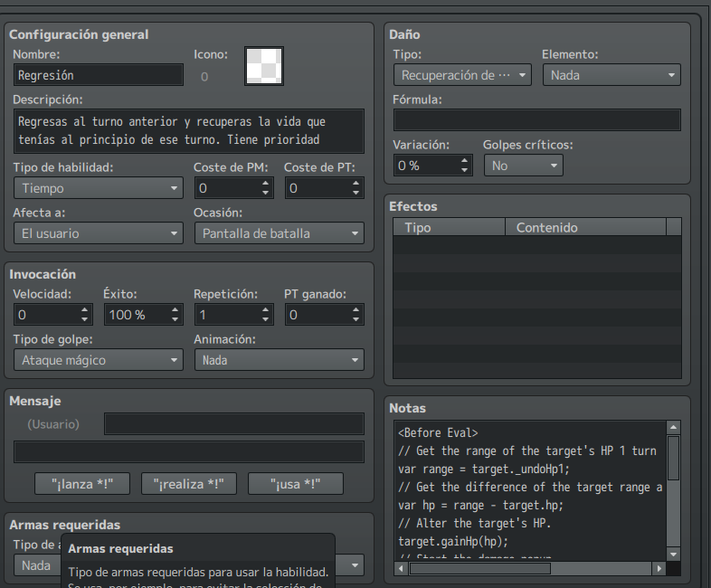Image resolution: width=711 pixels, height=588 pixels.
Task: Open the Ocasión dropdown
Action: (x=280, y=233)
